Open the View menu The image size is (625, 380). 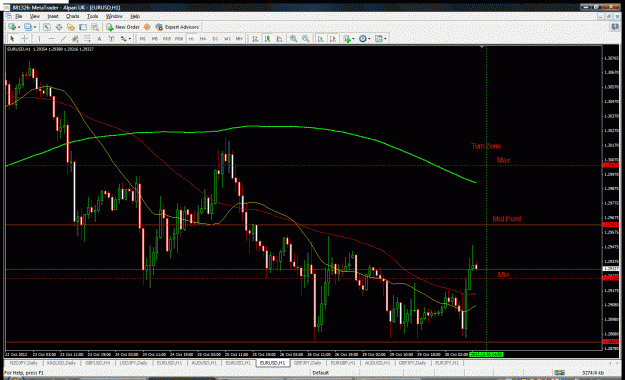pyautogui.click(x=35, y=16)
